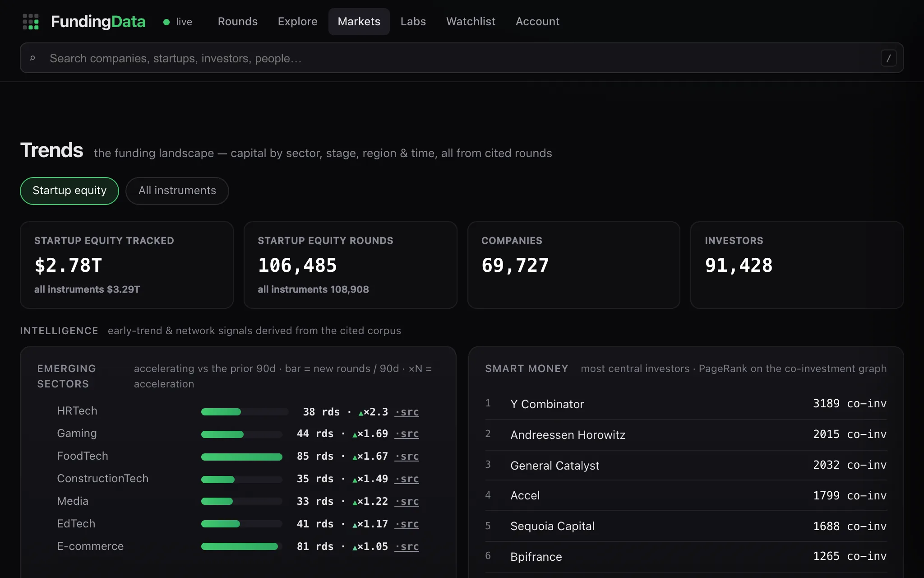Click the Trends page heading

coord(52,150)
